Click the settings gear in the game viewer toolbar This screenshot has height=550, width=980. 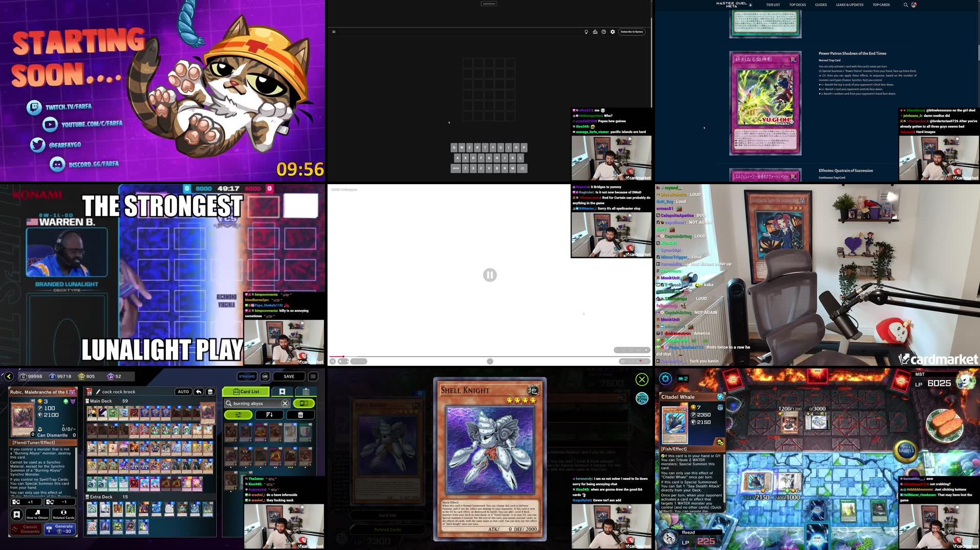click(612, 31)
